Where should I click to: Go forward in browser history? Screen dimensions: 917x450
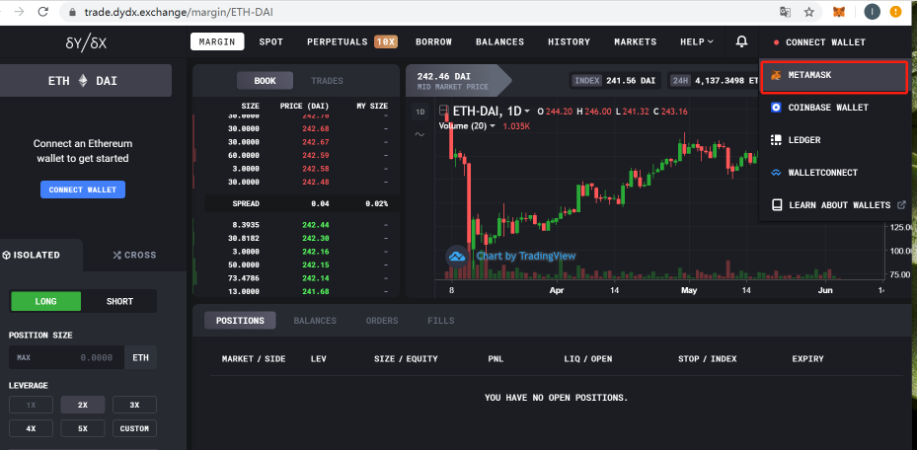19,12
